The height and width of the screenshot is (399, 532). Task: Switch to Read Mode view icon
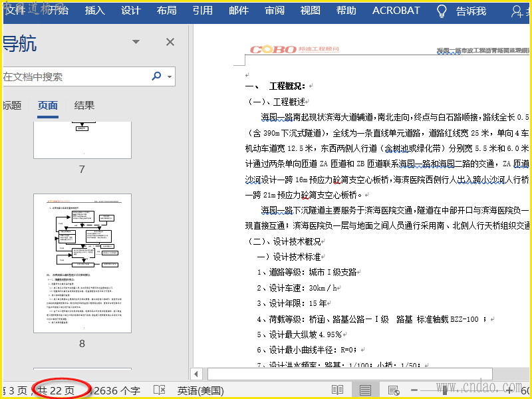(x=337, y=390)
